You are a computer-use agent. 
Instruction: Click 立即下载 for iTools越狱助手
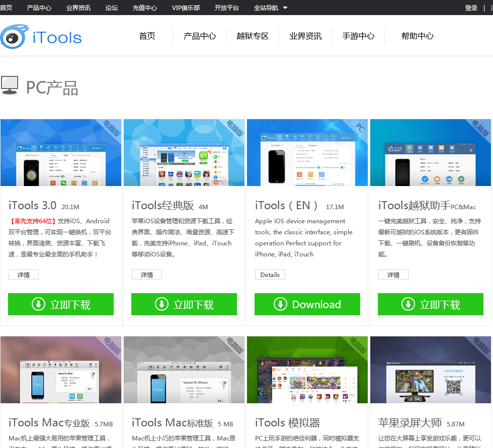[431, 304]
